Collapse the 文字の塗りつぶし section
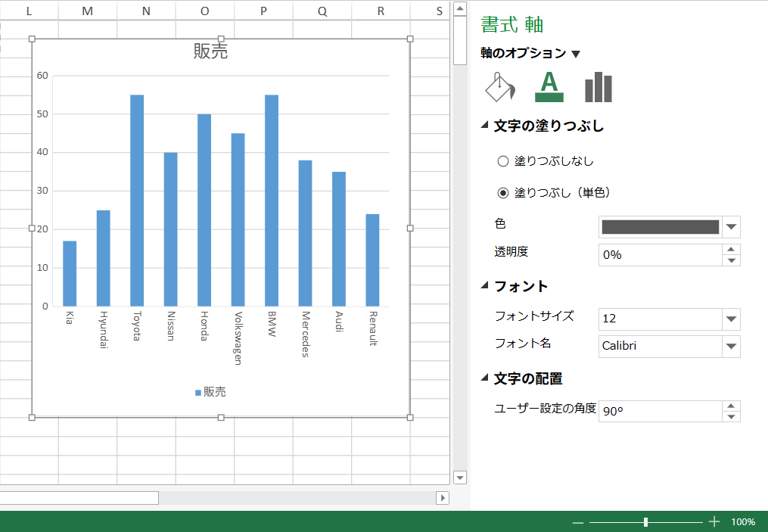Image resolution: width=768 pixels, height=532 pixels. tap(485, 126)
